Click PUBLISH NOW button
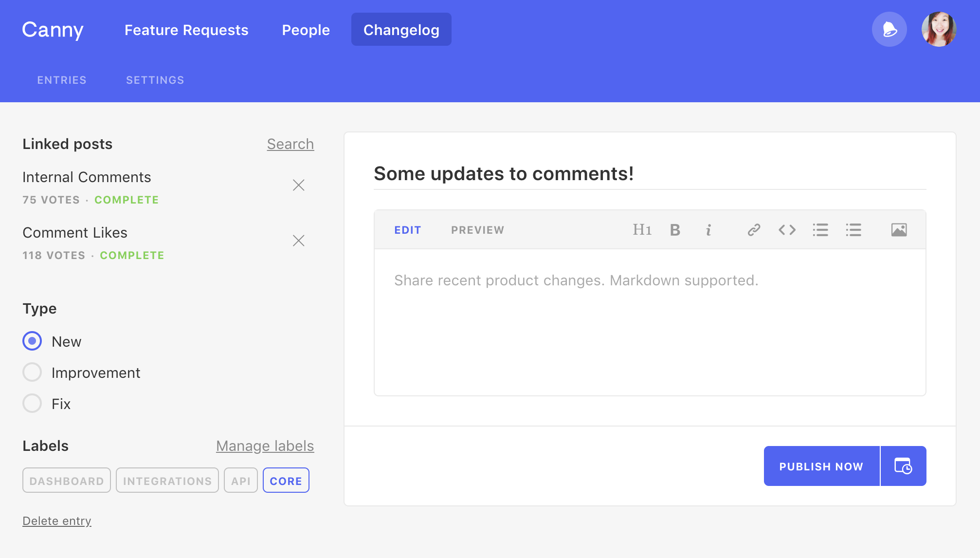 click(821, 466)
